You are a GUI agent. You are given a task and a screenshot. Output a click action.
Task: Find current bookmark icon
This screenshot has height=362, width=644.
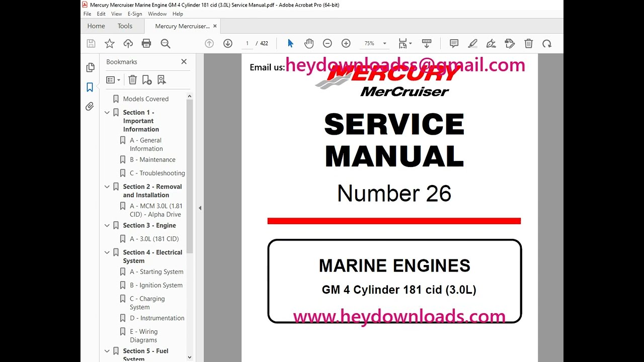tap(162, 79)
